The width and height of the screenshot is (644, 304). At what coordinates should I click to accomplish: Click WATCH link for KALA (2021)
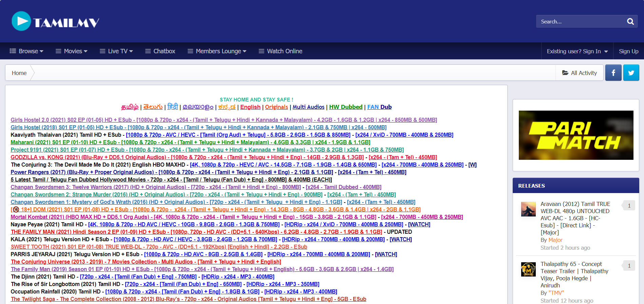point(401,239)
